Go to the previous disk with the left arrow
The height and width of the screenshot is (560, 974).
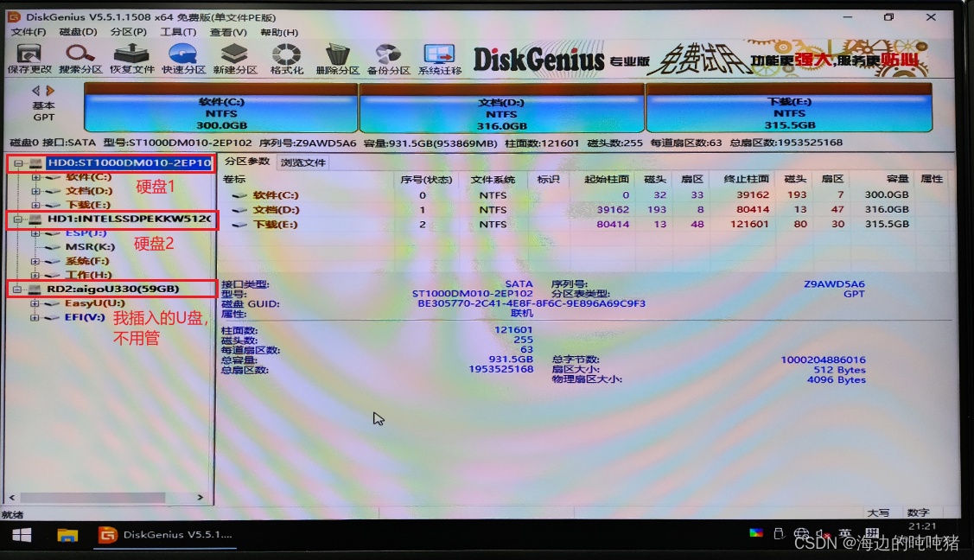(35, 91)
